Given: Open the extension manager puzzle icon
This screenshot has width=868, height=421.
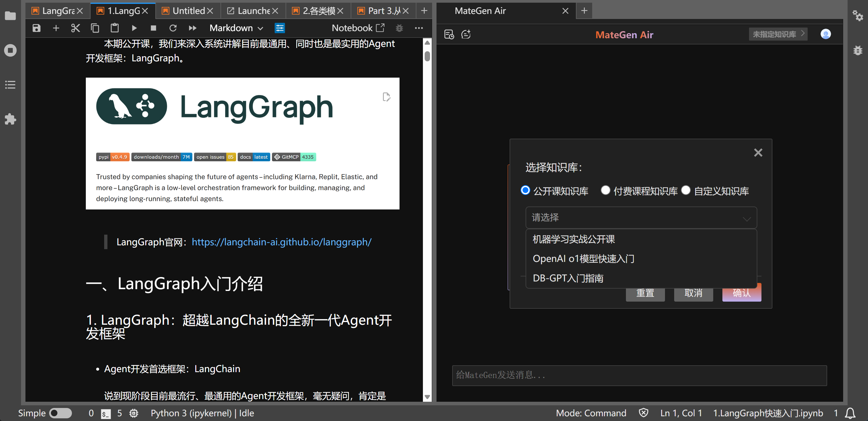Looking at the screenshot, I should coord(10,119).
